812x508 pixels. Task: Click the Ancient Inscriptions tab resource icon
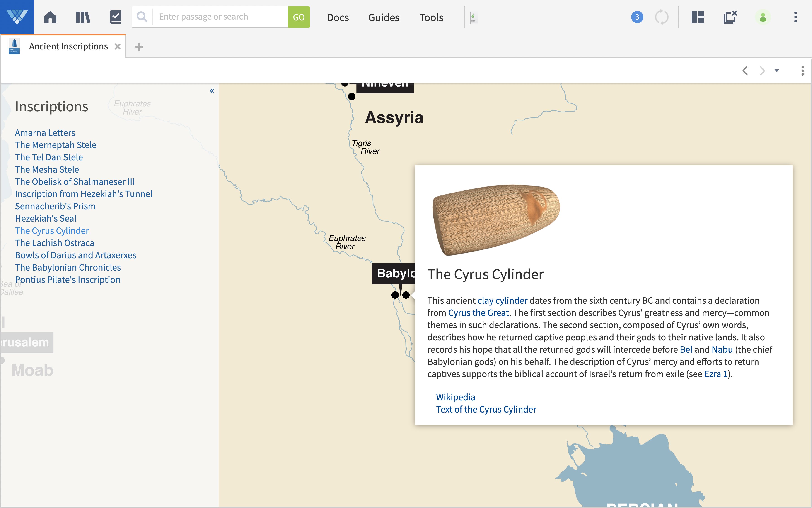14,46
